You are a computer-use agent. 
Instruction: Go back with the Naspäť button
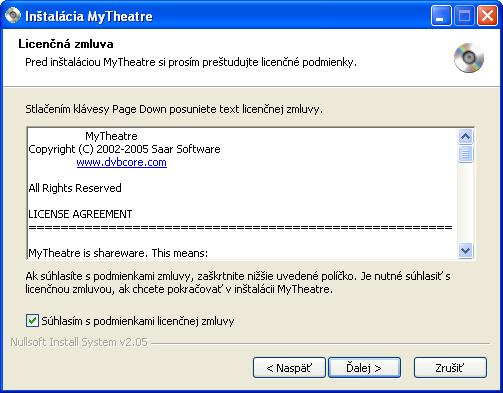289,368
